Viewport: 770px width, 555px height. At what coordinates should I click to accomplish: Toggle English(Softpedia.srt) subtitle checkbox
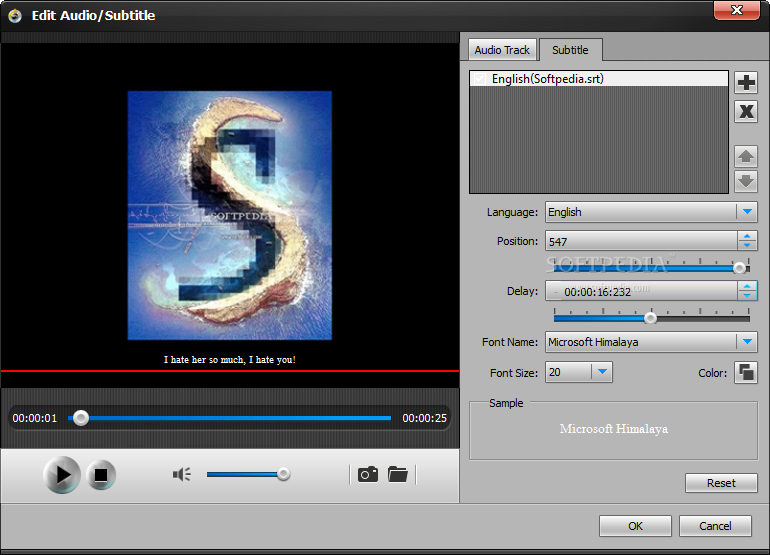point(480,79)
